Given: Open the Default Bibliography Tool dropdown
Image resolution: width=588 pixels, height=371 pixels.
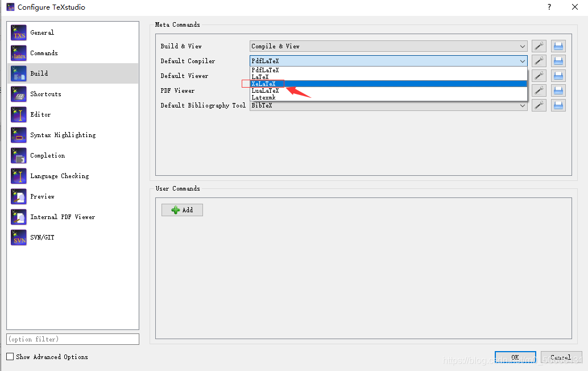Looking at the screenshot, I should point(388,105).
